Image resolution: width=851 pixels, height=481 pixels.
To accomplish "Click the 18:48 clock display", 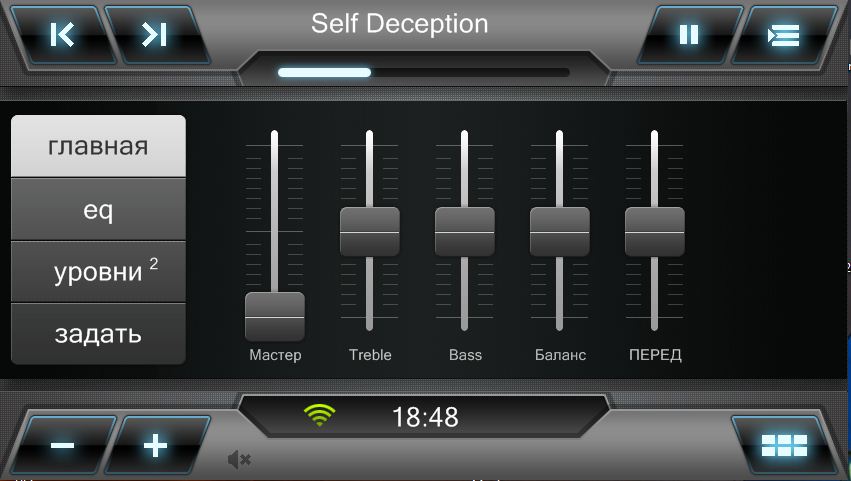I will coord(424,416).
